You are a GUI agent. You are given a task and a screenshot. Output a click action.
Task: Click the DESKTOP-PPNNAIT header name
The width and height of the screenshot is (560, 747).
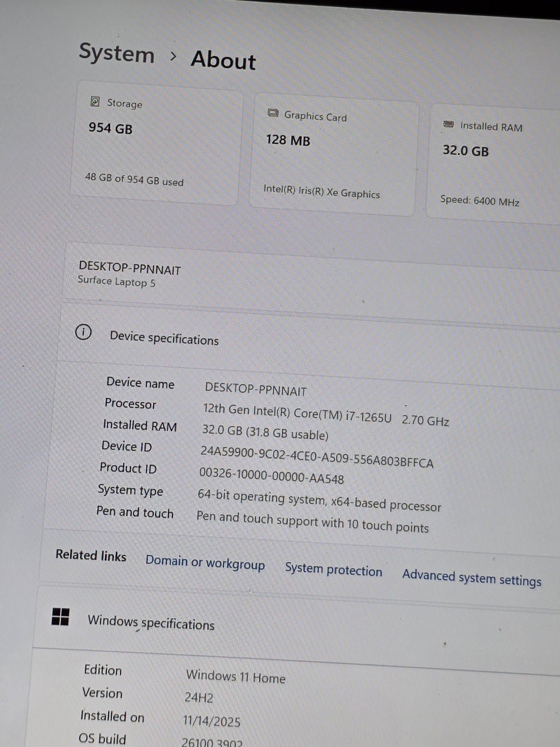tap(130, 268)
